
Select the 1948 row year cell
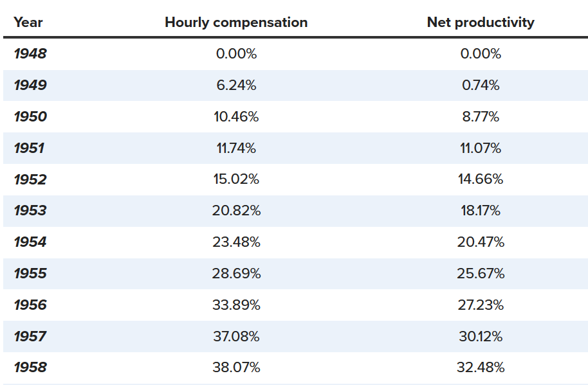30,54
